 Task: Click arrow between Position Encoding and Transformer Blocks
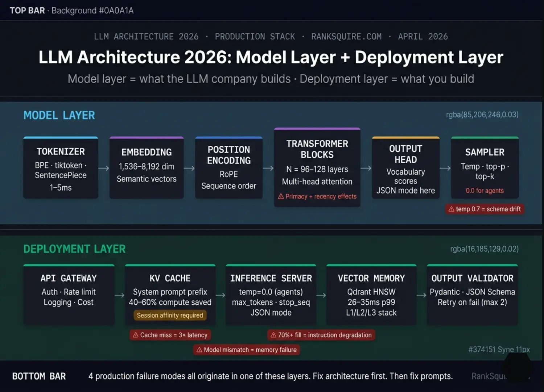268,168
